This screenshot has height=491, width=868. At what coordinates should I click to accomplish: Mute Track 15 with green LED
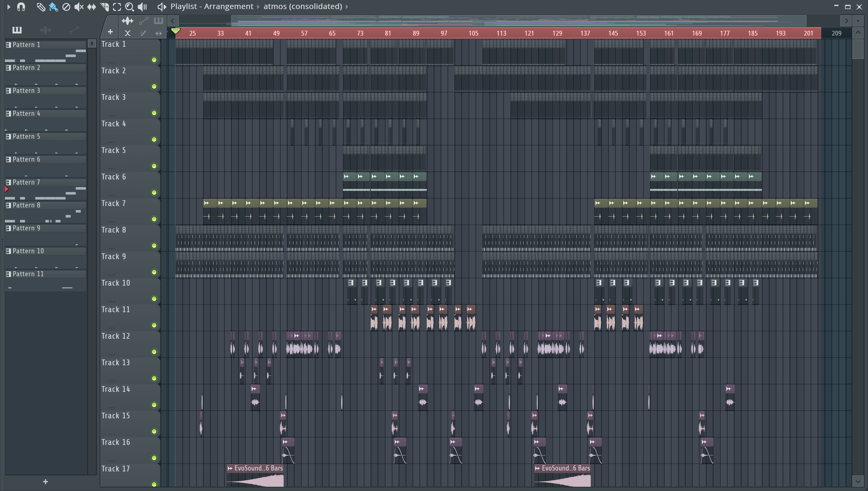pos(154,431)
